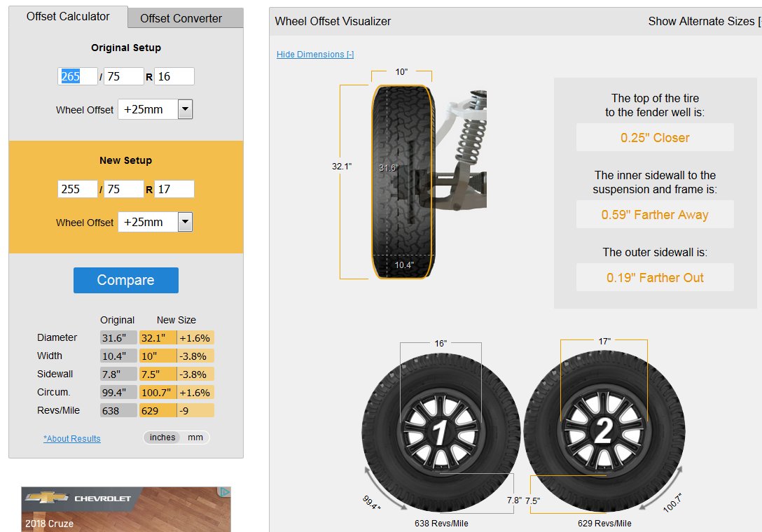Open the Chevrolet 2018 Cruze ad
This screenshot has height=532, width=762.
click(x=126, y=509)
